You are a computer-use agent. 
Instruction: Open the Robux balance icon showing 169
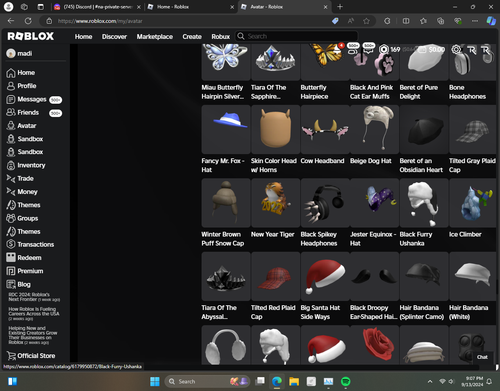pos(384,49)
